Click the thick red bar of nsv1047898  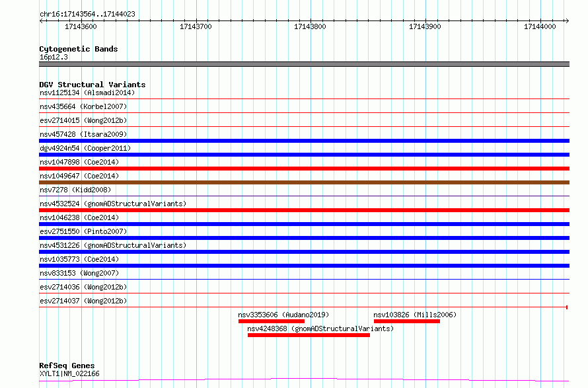pos(304,169)
